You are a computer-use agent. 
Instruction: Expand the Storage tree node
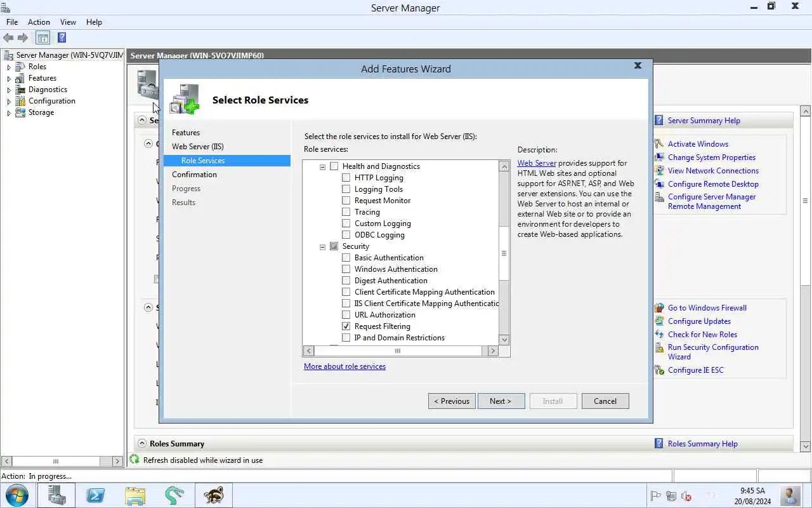coord(9,113)
